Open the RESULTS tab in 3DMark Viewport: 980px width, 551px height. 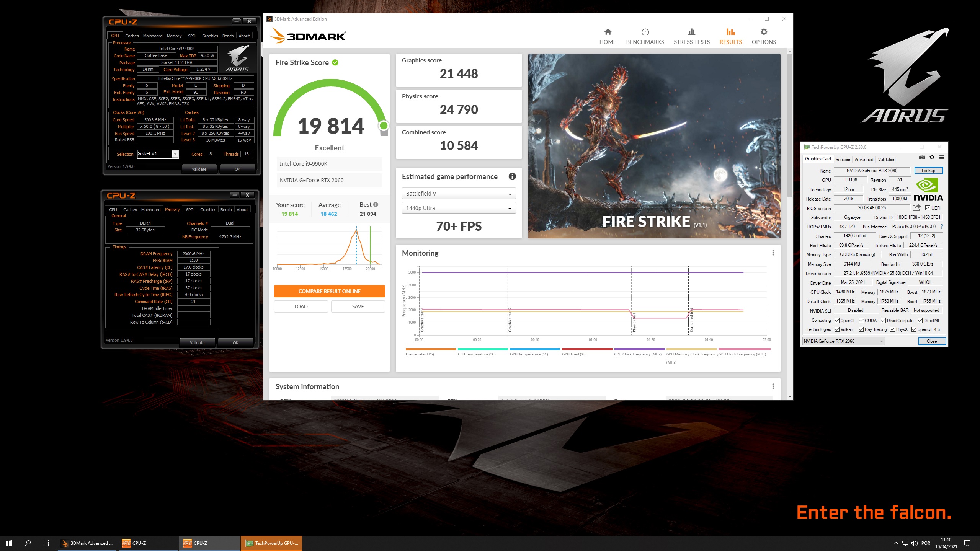point(730,36)
